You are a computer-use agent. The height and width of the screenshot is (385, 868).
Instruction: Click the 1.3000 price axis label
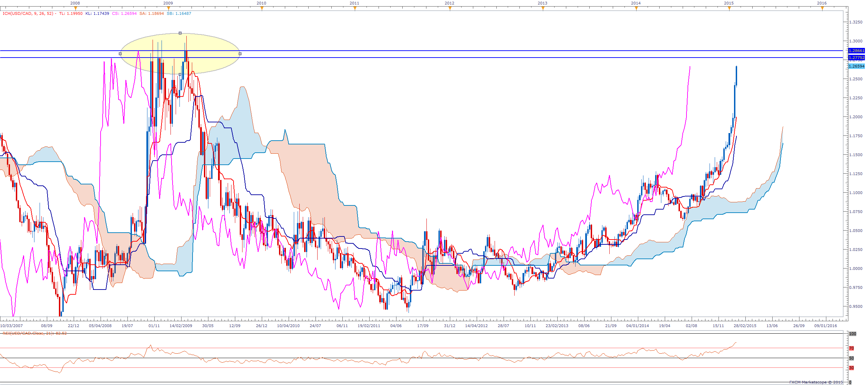(856, 41)
